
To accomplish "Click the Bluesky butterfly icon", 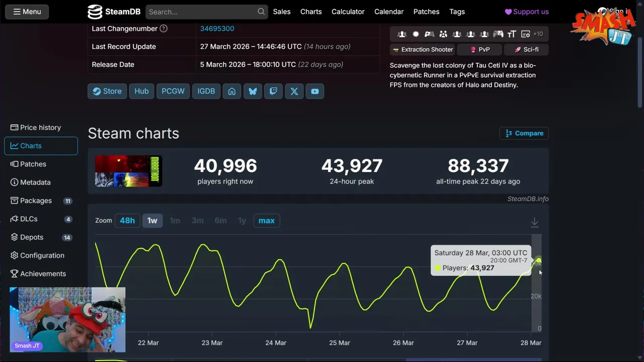I will pos(253,91).
